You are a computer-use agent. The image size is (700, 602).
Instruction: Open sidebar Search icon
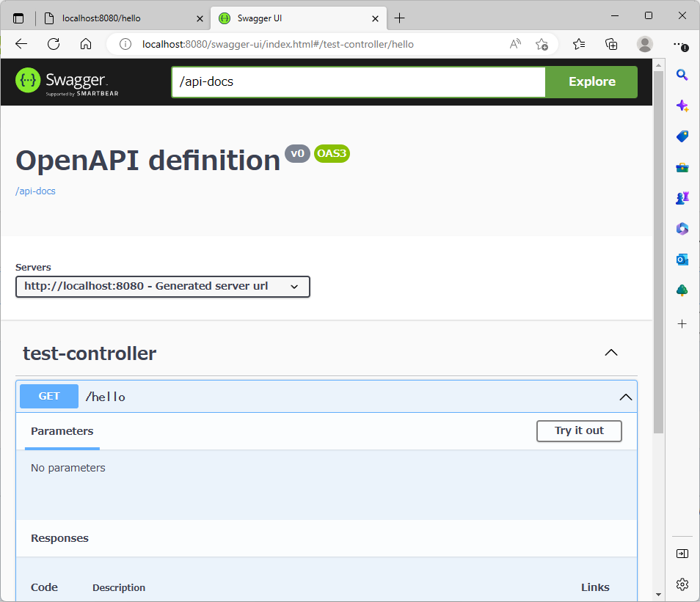click(x=682, y=75)
